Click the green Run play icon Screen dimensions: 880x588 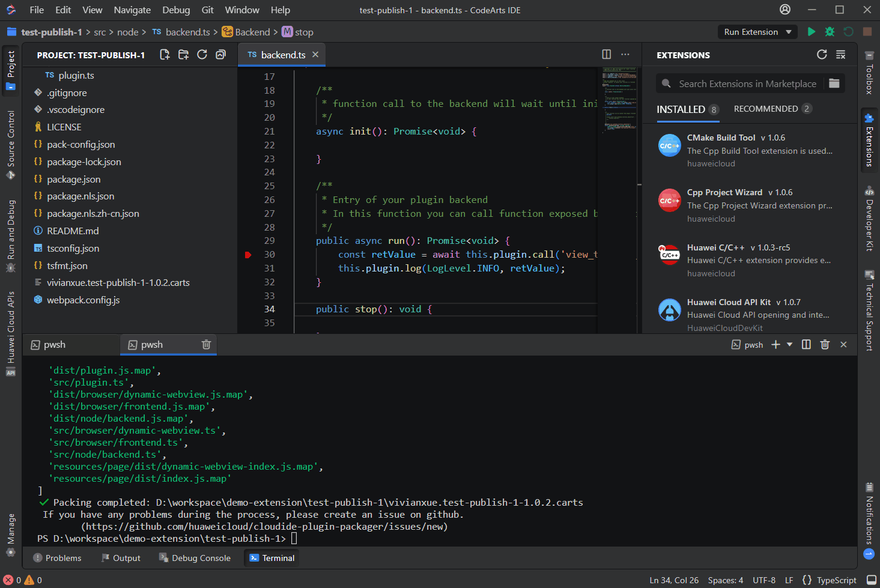pyautogui.click(x=811, y=32)
